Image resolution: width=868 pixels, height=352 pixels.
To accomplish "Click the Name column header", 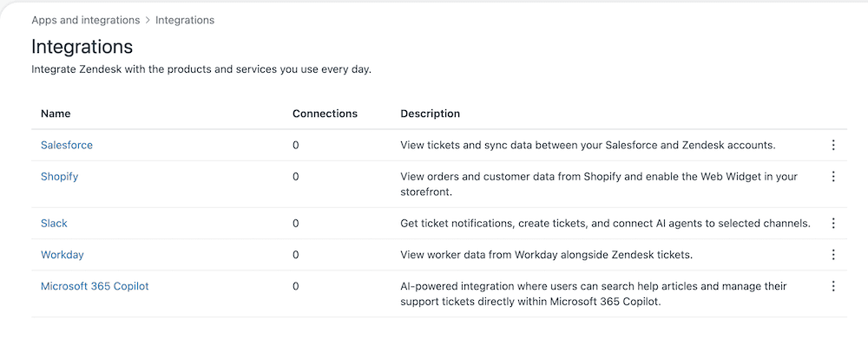I will click(56, 114).
